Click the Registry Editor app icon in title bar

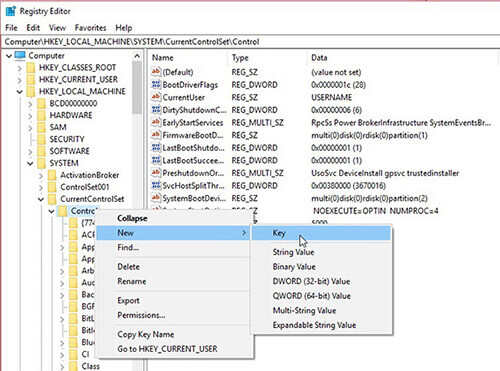pyautogui.click(x=11, y=11)
